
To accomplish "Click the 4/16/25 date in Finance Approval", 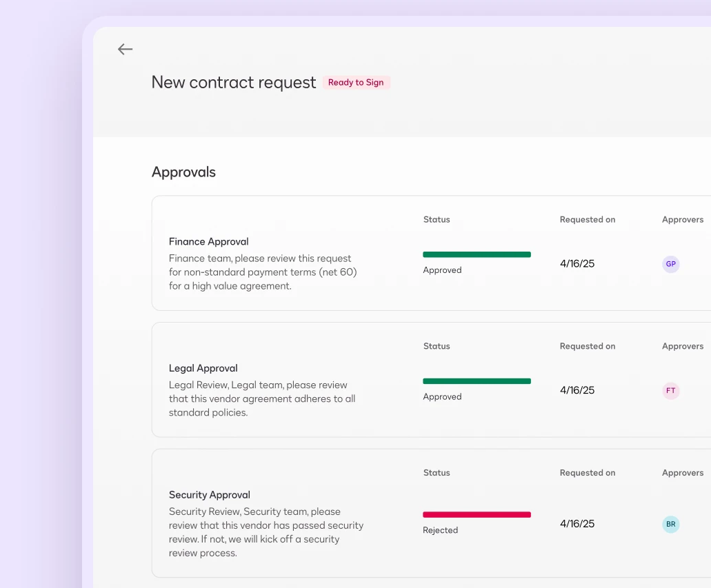I will coord(577,264).
